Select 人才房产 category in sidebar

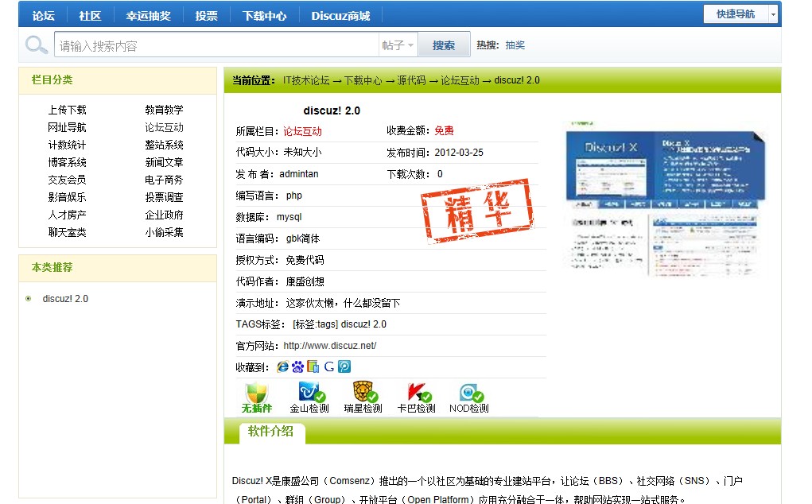[x=68, y=215]
